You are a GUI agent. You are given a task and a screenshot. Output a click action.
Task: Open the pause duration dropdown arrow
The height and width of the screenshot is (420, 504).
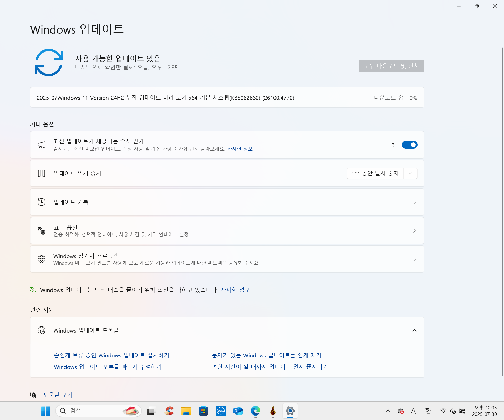click(410, 173)
